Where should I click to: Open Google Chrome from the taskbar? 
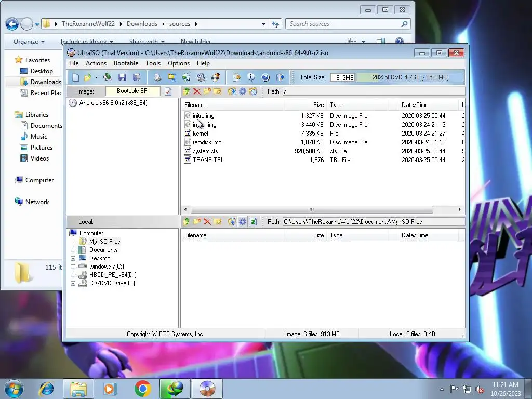[142, 389]
